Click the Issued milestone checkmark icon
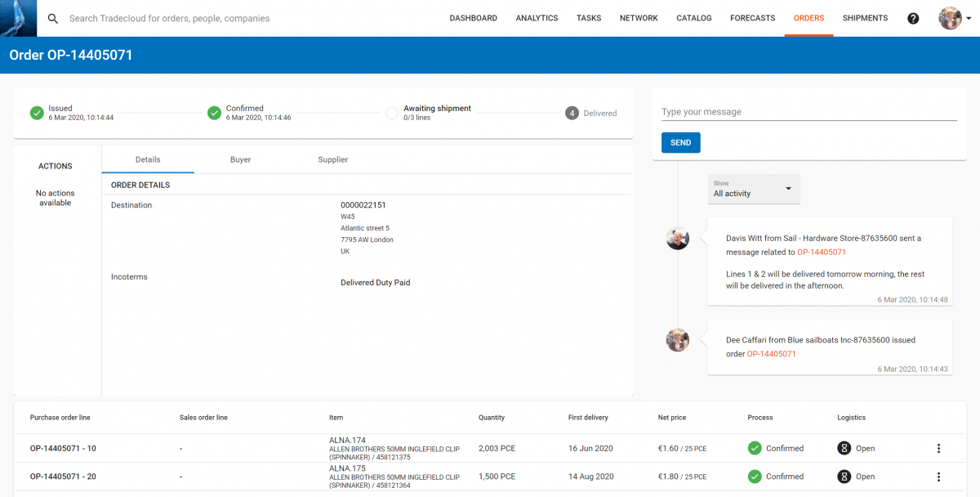Screen dimensions: 980x497 37,113
